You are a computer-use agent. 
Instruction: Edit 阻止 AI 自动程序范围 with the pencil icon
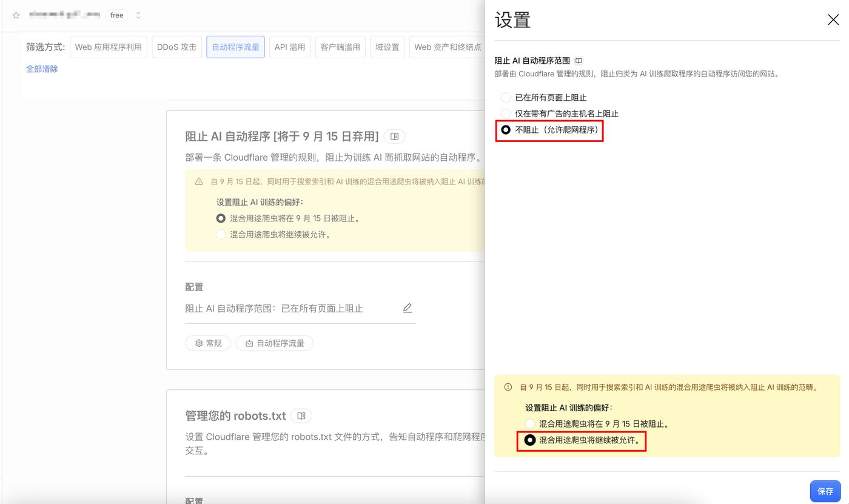click(408, 308)
